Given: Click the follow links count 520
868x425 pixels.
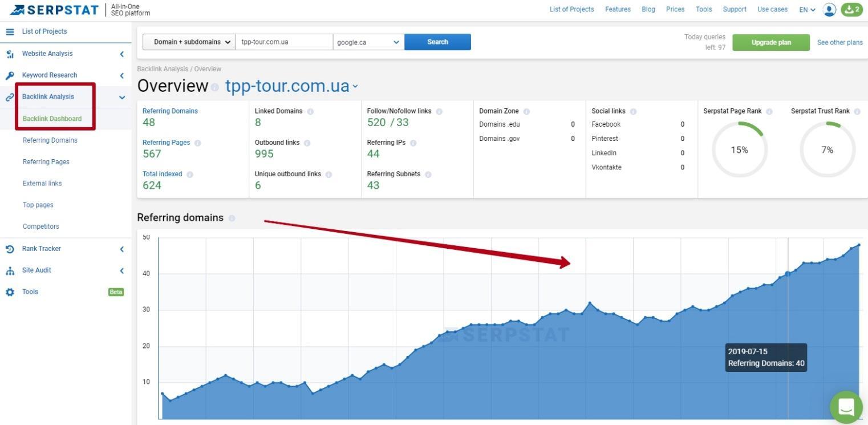Looking at the screenshot, I should (376, 122).
